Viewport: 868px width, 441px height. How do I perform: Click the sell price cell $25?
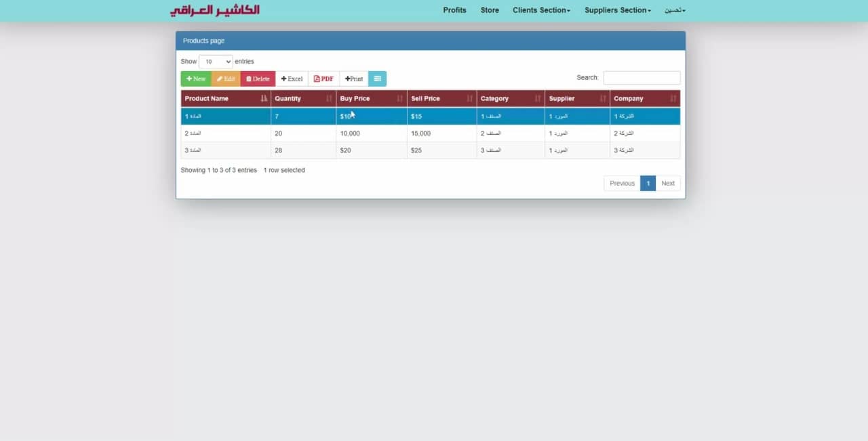(x=441, y=150)
